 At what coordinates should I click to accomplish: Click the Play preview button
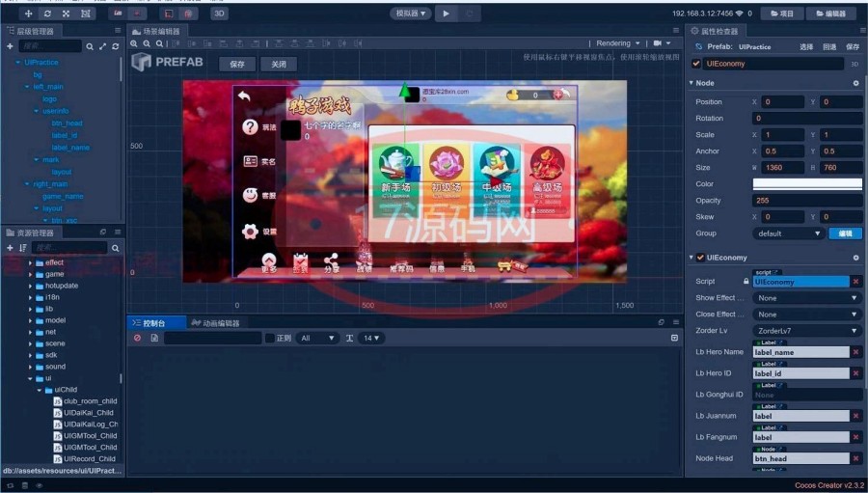[x=447, y=14]
